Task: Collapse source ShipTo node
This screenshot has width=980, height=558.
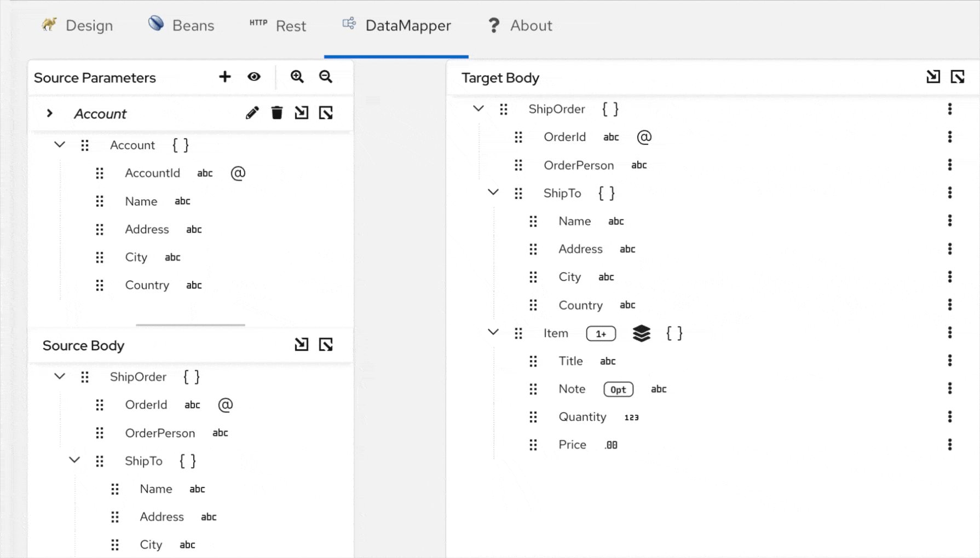Action: point(74,460)
